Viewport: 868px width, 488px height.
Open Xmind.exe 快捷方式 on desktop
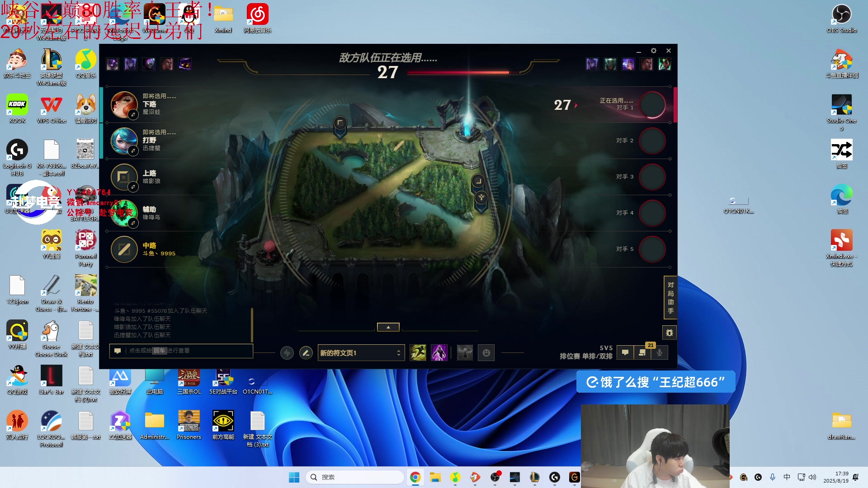pyautogui.click(x=841, y=248)
